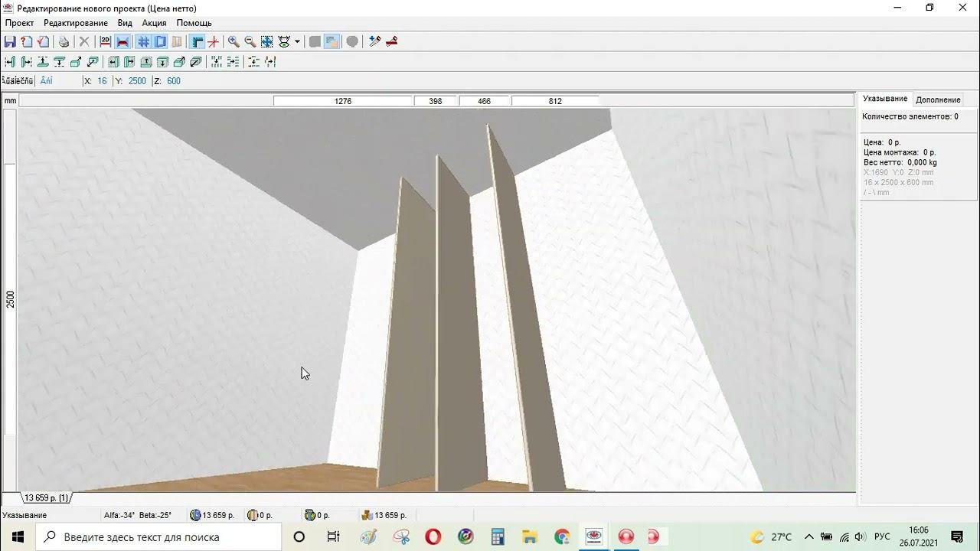Image resolution: width=980 pixels, height=551 pixels.
Task: Click the globe price icon in status bar
Action: tap(195, 515)
